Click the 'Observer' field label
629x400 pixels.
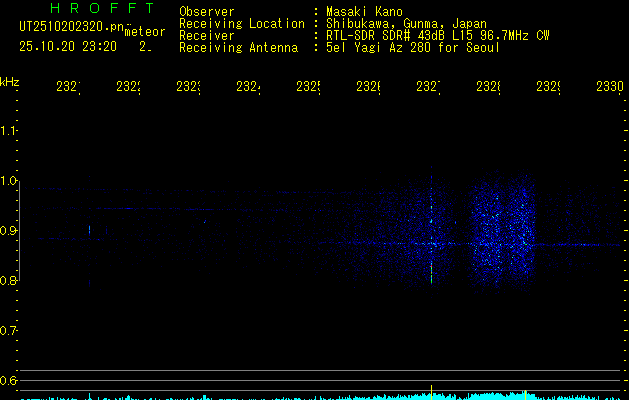207,11
